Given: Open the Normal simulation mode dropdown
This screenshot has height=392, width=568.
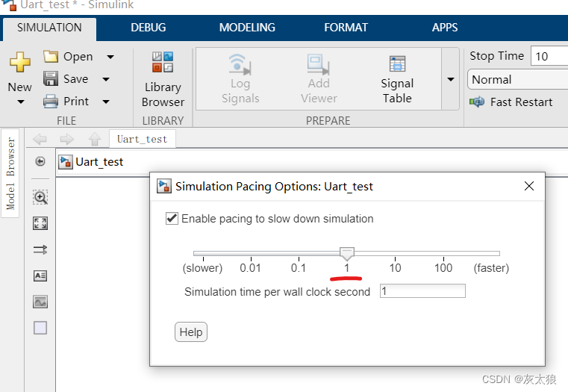Looking at the screenshot, I should (x=518, y=79).
